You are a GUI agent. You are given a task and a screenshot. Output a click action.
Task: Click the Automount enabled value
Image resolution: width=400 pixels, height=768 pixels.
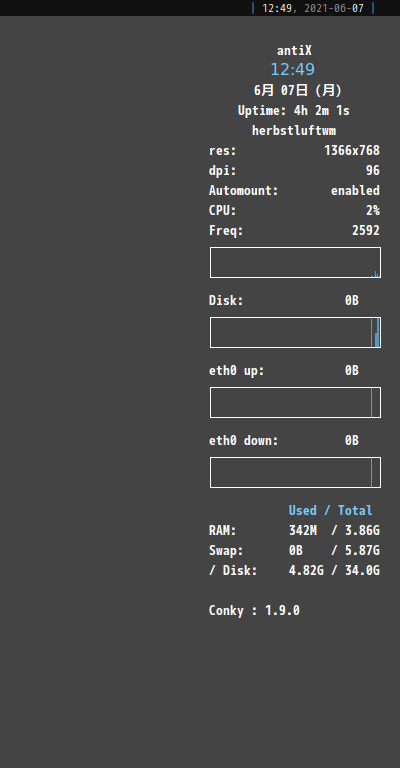(355, 191)
